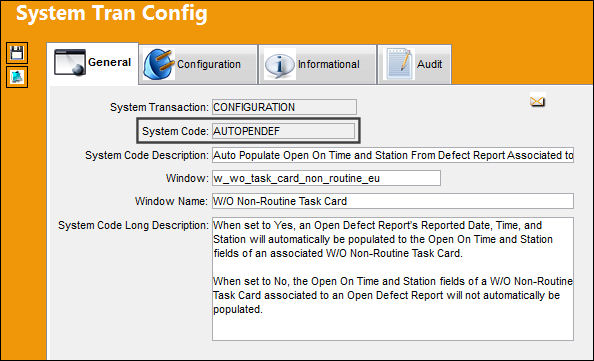Switch to the Audit tab
The width and height of the screenshot is (594, 361).
click(x=414, y=64)
